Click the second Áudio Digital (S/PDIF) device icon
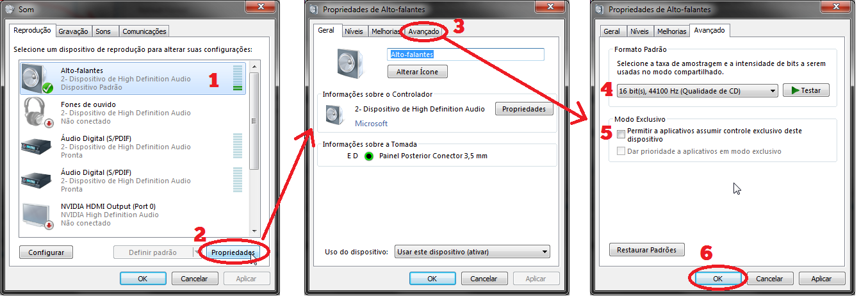Screen dimensions: 868x296 tap(37, 181)
